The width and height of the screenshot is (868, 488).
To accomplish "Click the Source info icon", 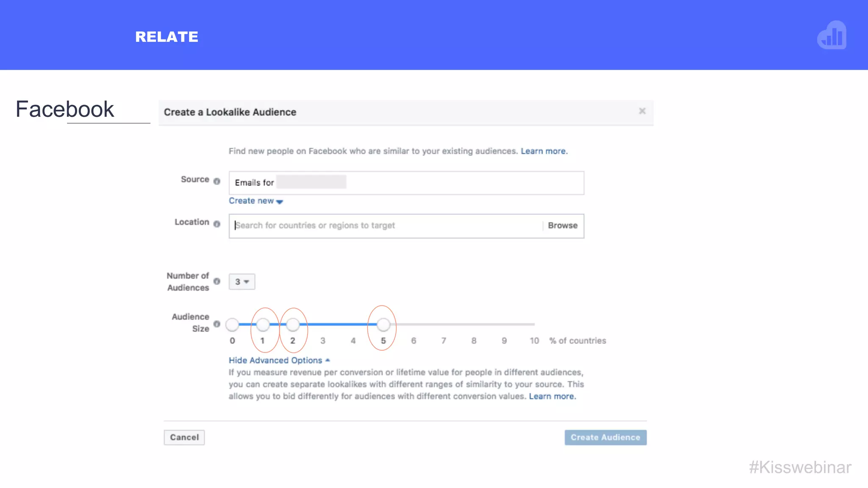I will coord(217,181).
